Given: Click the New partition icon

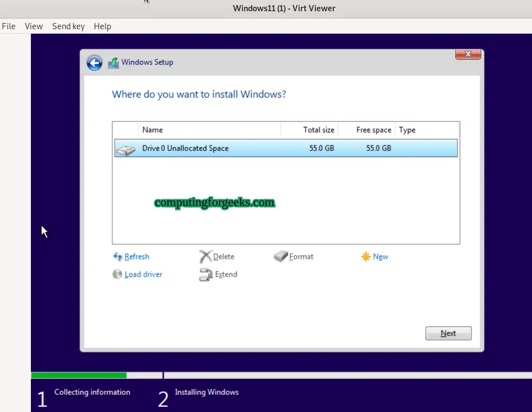Looking at the screenshot, I should pos(365,256).
